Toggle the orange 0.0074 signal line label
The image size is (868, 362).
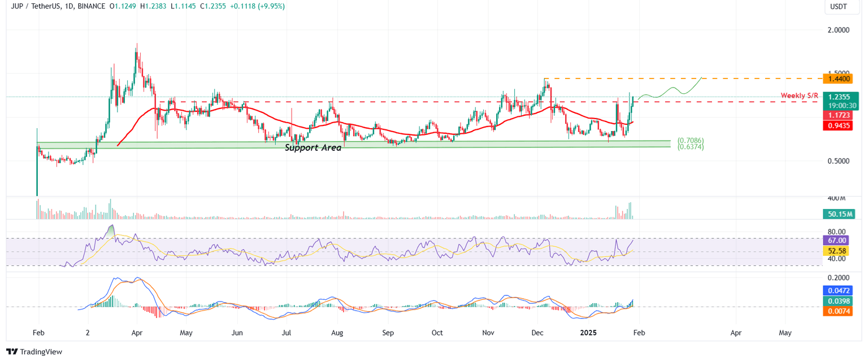click(839, 311)
